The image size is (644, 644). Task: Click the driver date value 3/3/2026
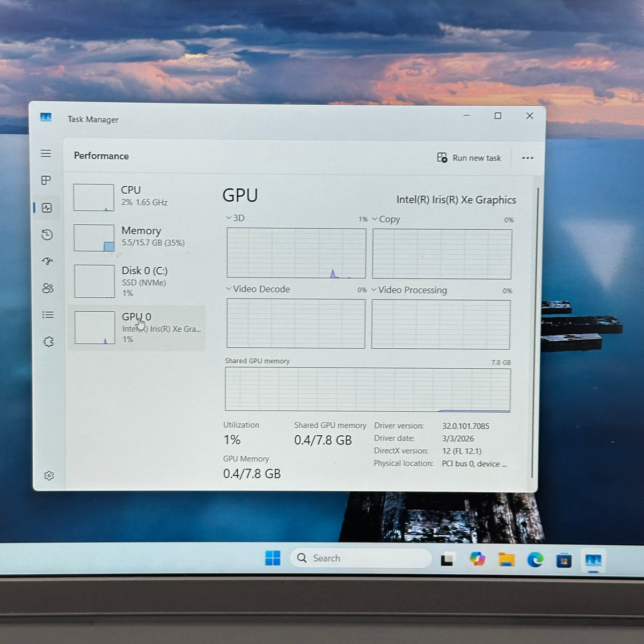[458, 438]
